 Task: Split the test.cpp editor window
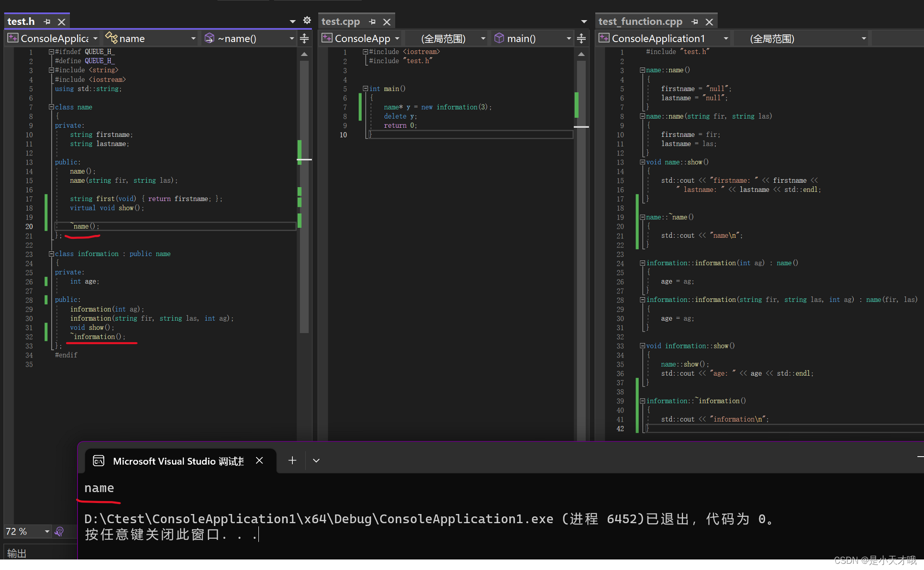[x=581, y=38]
